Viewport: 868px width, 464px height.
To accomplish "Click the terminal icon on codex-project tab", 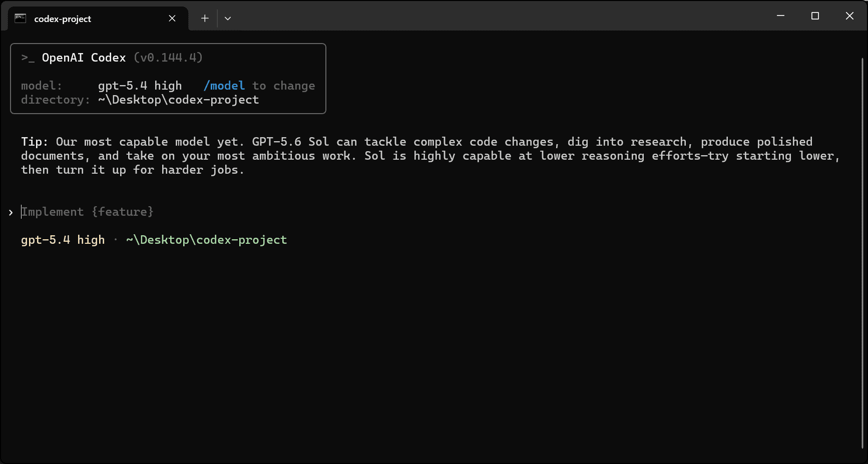I will coord(20,18).
